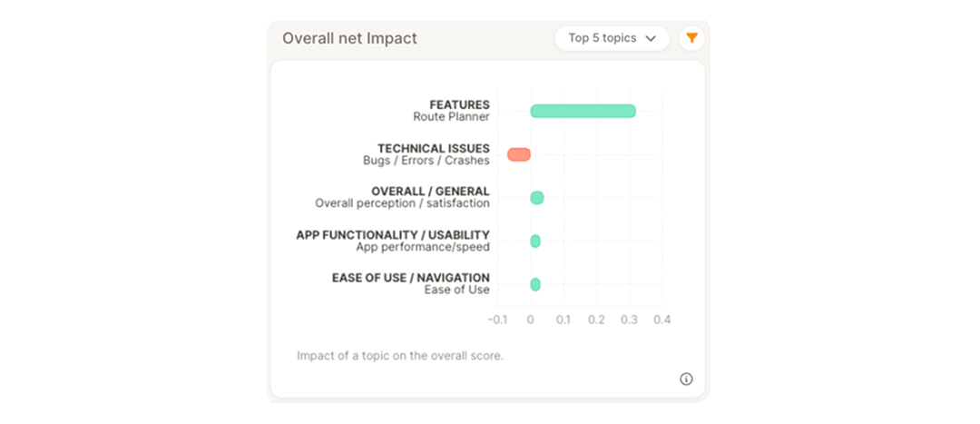Open the Top 5 topics dropdown
The image size is (980, 424).
(x=612, y=38)
